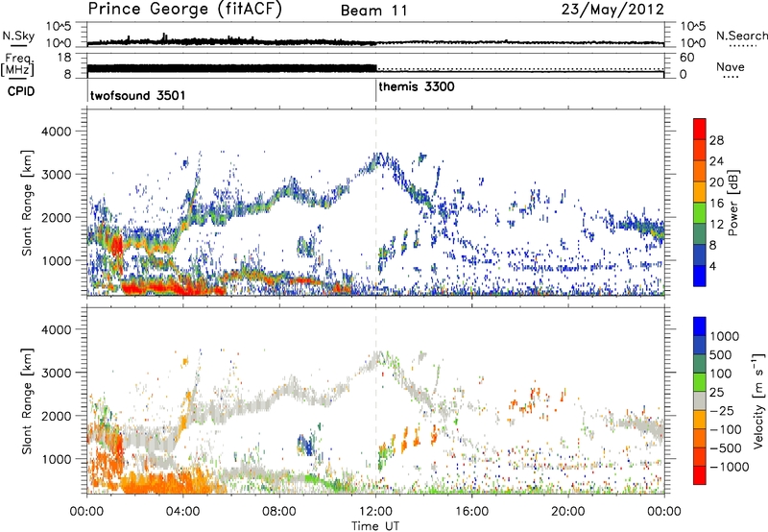
Task: Pick the 24–28 dB orange-red Power swatch
Action: [x=700, y=150]
